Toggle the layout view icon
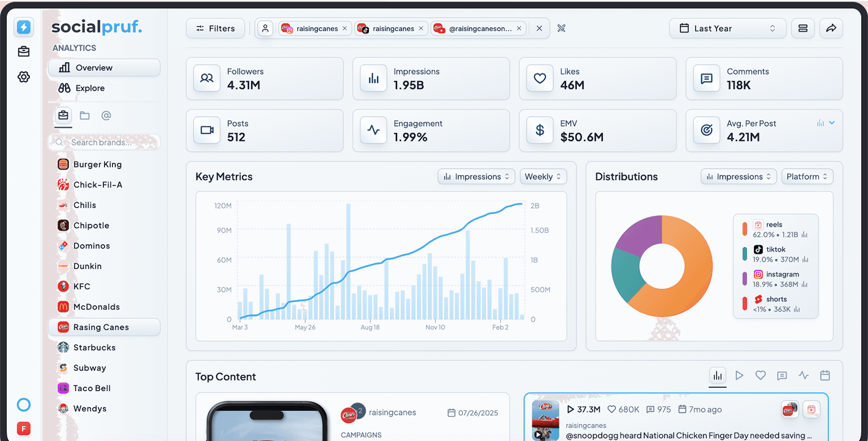Image resolution: width=868 pixels, height=441 pixels. coord(803,28)
